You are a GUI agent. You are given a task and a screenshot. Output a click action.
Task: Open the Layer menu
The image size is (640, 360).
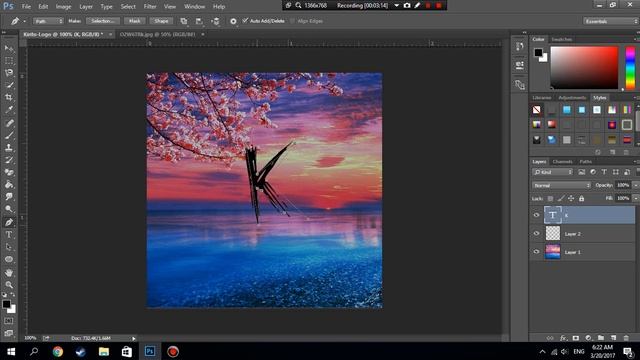coord(86,7)
